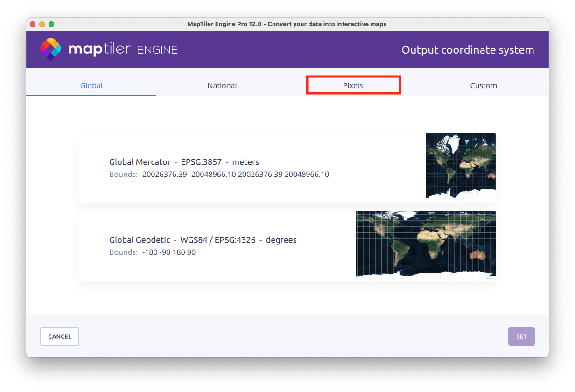Viewport: 575px width, 392px height.
Task: Click the Output coordinate system heading
Action: pyautogui.click(x=468, y=50)
